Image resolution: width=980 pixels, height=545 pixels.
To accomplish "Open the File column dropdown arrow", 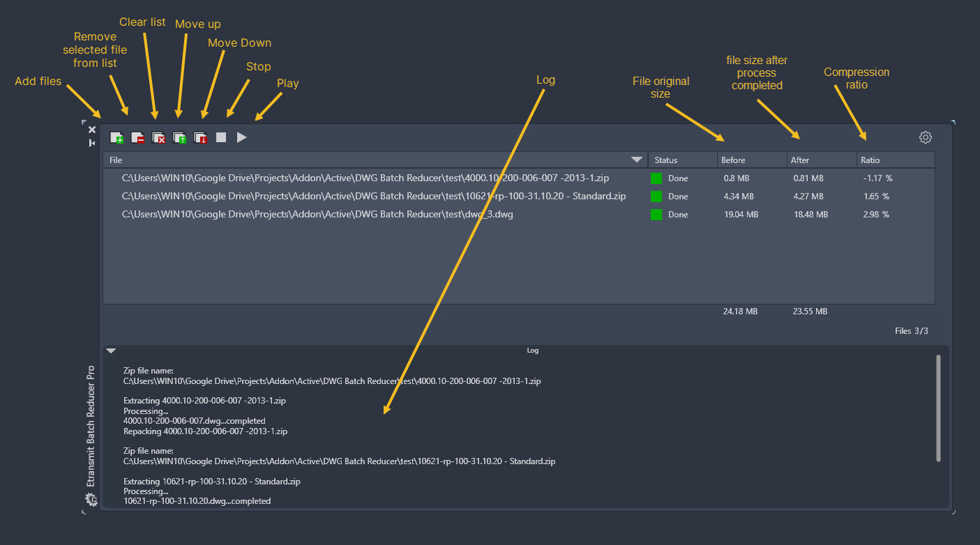I will tap(636, 160).
